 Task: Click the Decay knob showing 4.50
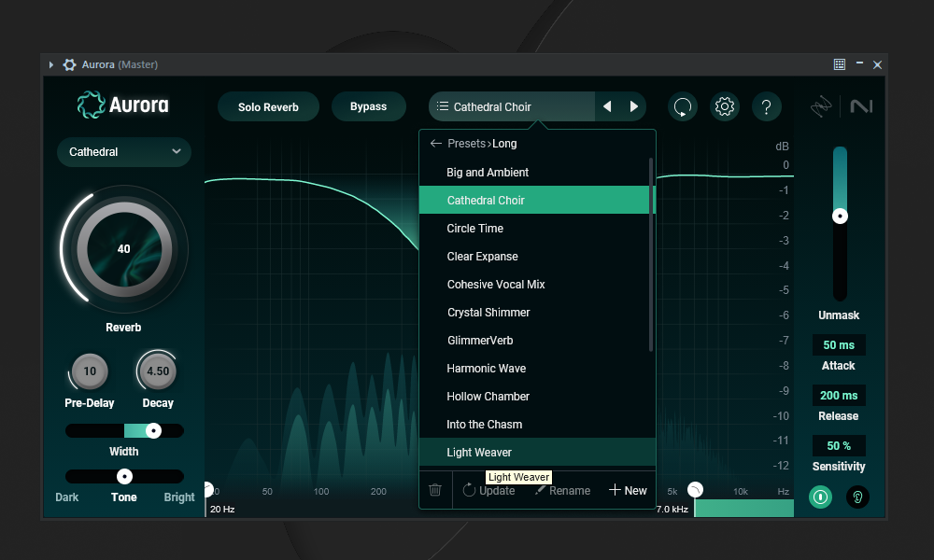[157, 371]
